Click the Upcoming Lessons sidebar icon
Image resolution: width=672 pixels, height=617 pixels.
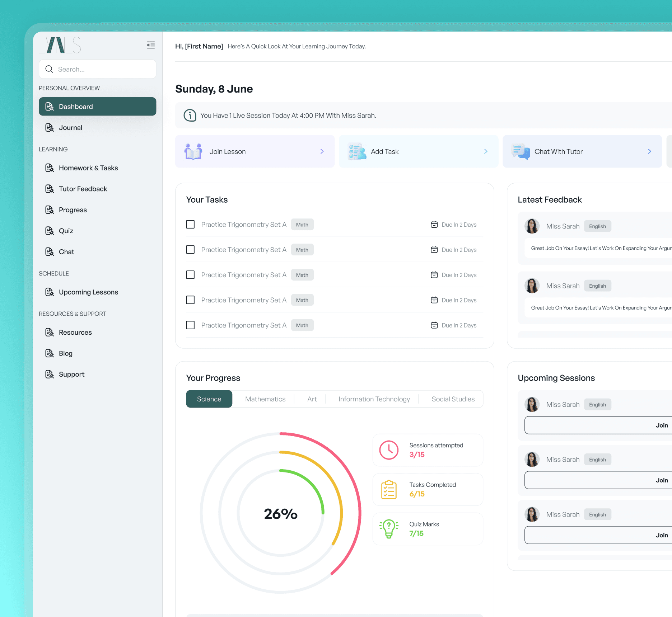tap(50, 292)
